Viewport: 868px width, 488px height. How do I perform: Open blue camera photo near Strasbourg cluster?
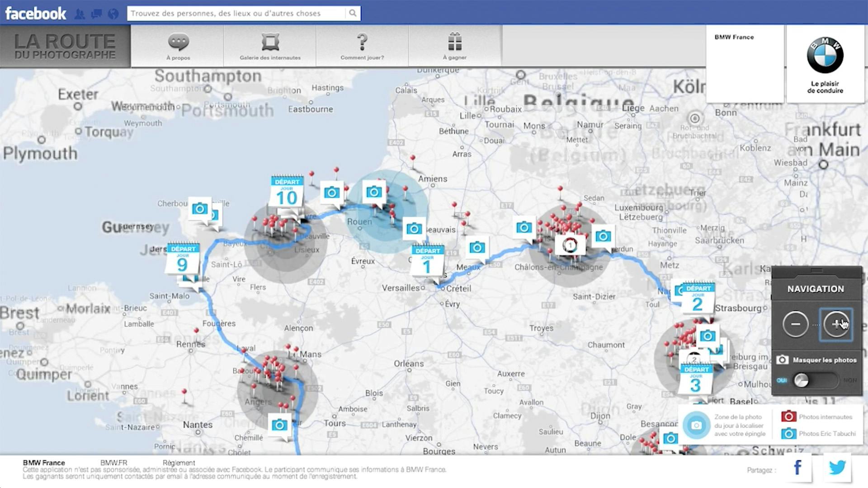(x=708, y=336)
